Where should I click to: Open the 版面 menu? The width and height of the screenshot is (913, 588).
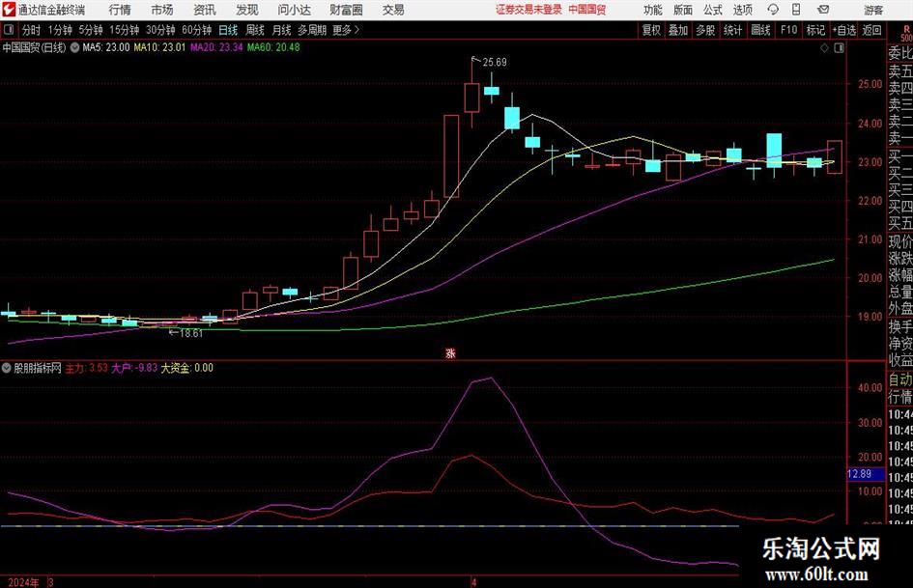coord(683,10)
